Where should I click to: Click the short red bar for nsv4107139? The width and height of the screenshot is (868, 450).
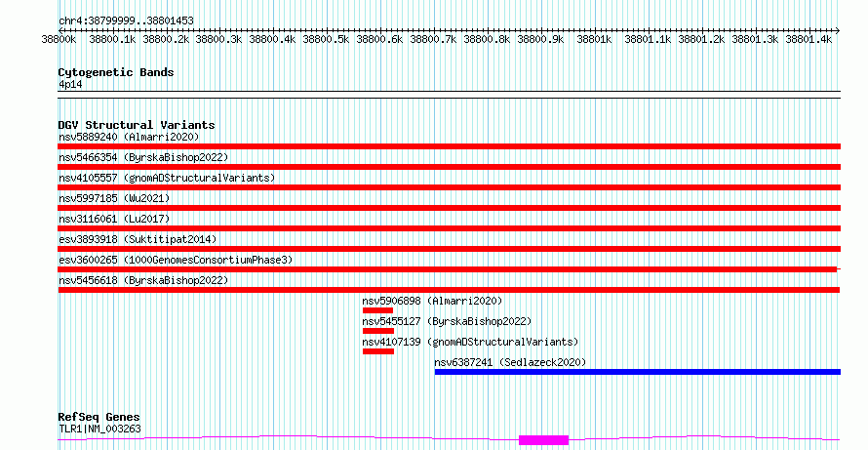(x=378, y=351)
